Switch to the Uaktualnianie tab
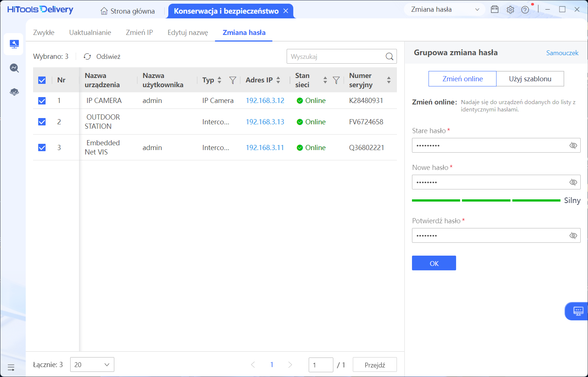The height and width of the screenshot is (377, 588). click(90, 33)
